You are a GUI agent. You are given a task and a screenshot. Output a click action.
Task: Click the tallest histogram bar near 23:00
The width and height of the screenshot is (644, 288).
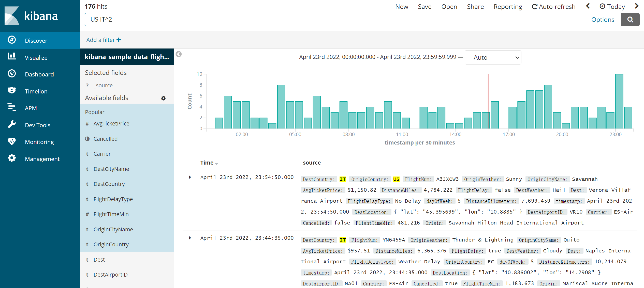pyautogui.click(x=619, y=101)
